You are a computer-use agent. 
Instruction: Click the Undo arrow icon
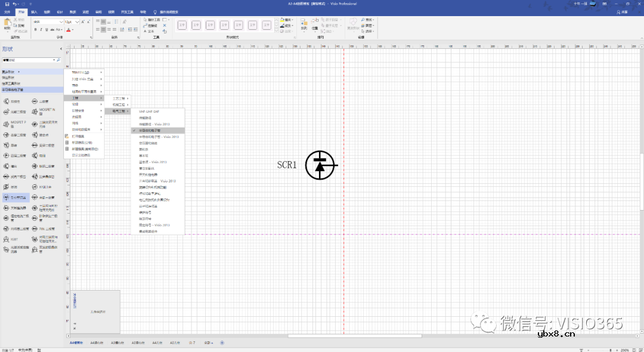coord(16,4)
